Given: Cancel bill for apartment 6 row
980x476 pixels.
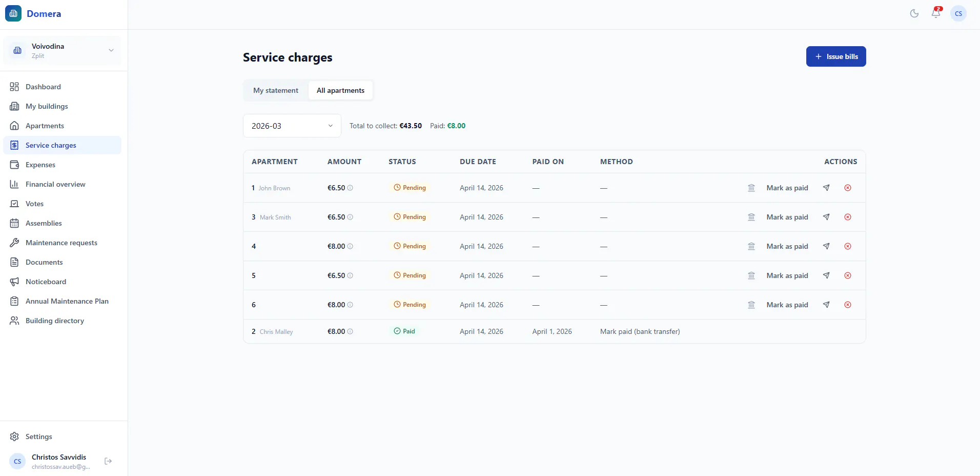Looking at the screenshot, I should pyautogui.click(x=848, y=305).
